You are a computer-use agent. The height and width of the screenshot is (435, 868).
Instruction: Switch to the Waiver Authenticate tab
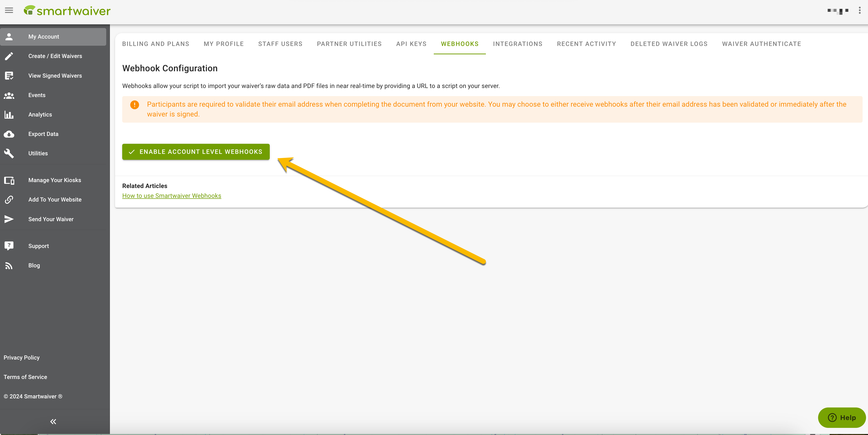tap(762, 44)
